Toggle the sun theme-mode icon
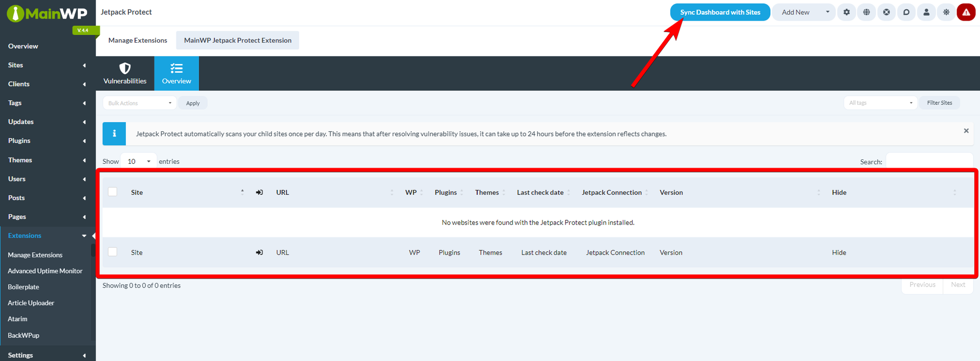Viewport: 980px width, 361px height. [x=946, y=12]
